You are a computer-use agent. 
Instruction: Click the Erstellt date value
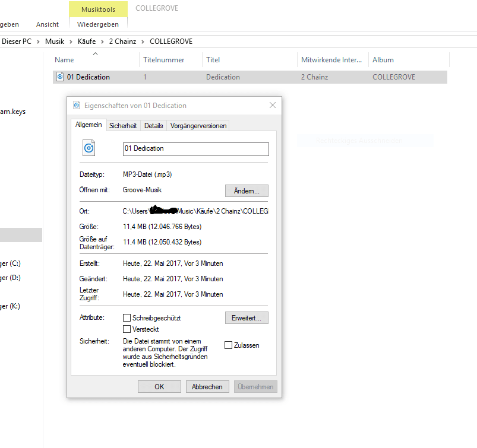click(x=173, y=263)
